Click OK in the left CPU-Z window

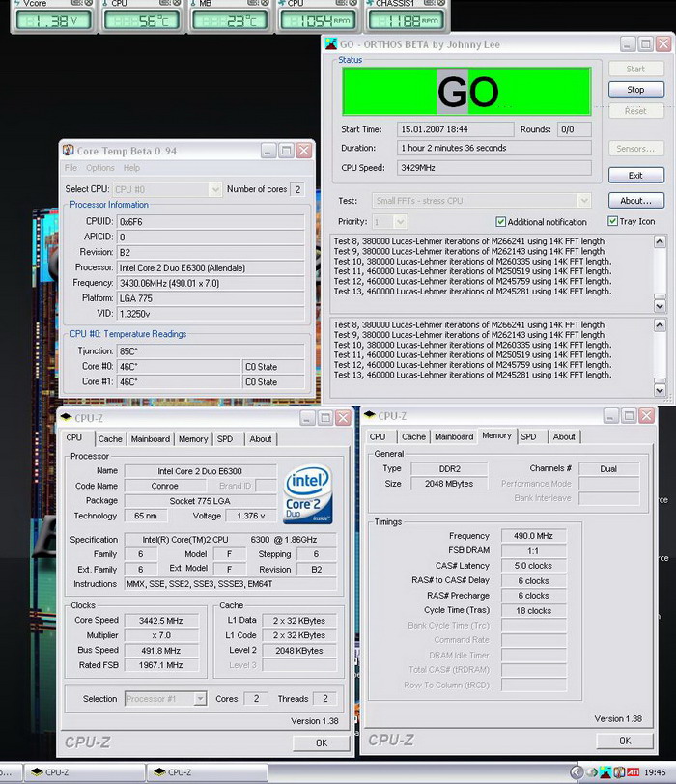322,743
